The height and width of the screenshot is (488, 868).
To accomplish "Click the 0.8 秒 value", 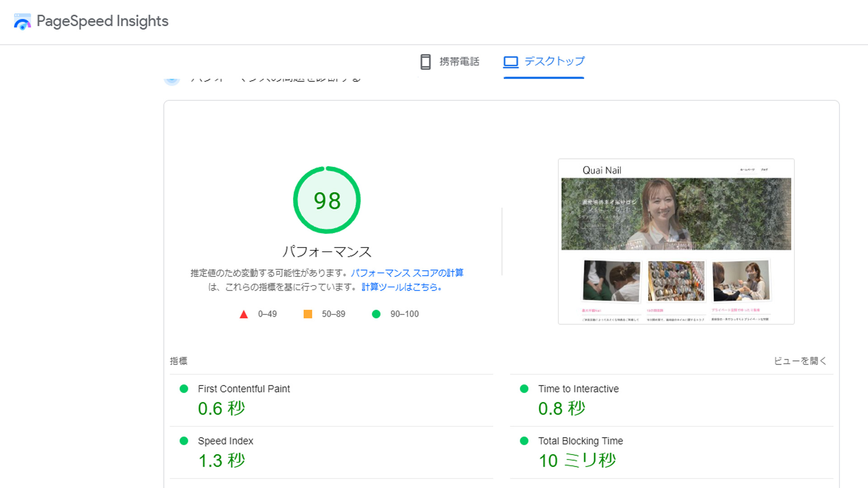I will click(x=561, y=408).
